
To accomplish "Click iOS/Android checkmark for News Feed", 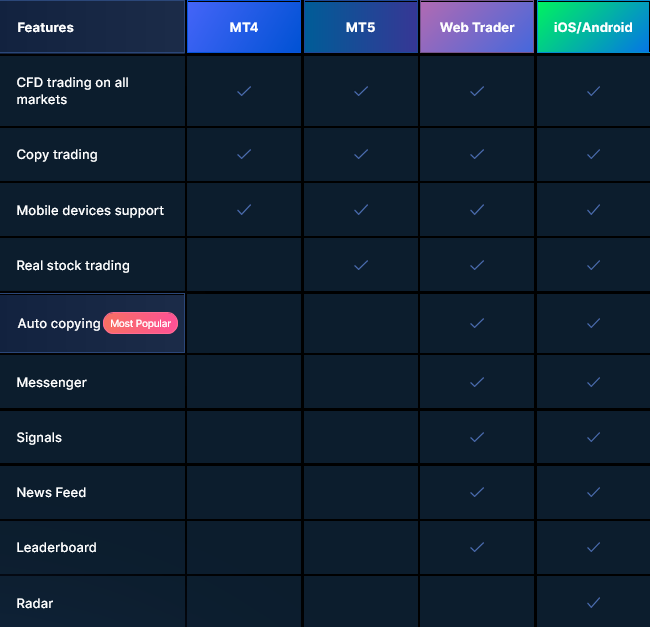I will point(593,492).
